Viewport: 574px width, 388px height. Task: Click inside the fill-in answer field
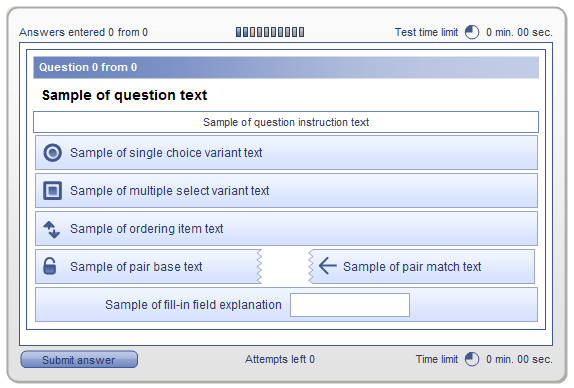point(350,305)
